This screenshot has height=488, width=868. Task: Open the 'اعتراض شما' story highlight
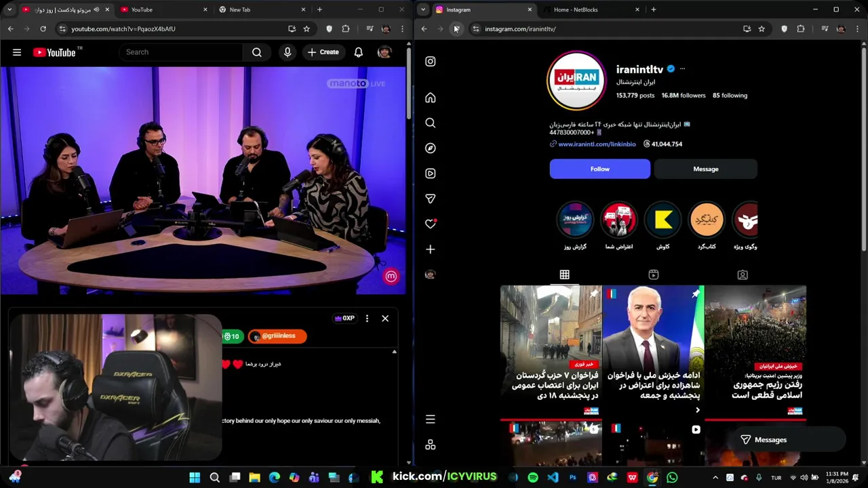point(618,220)
